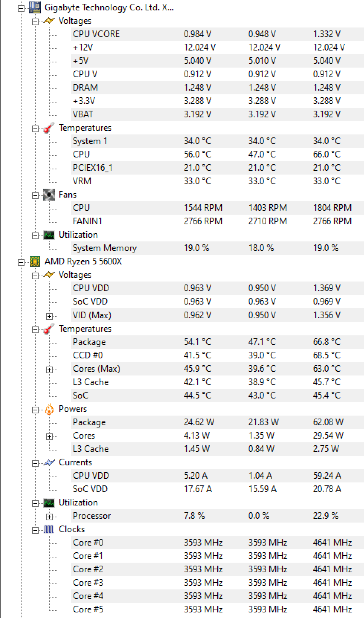364x618 pixels.
Task: Select the CCD #0 temperature row
Action: point(218,355)
